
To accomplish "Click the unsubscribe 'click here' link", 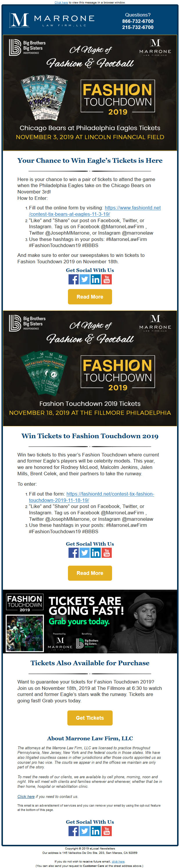I will click(118, 862).
